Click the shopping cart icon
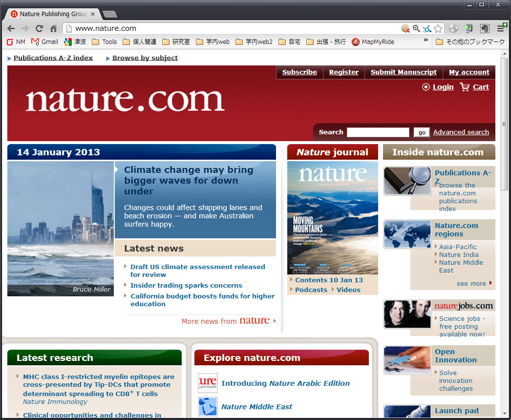This screenshot has height=420, width=511. point(465,87)
